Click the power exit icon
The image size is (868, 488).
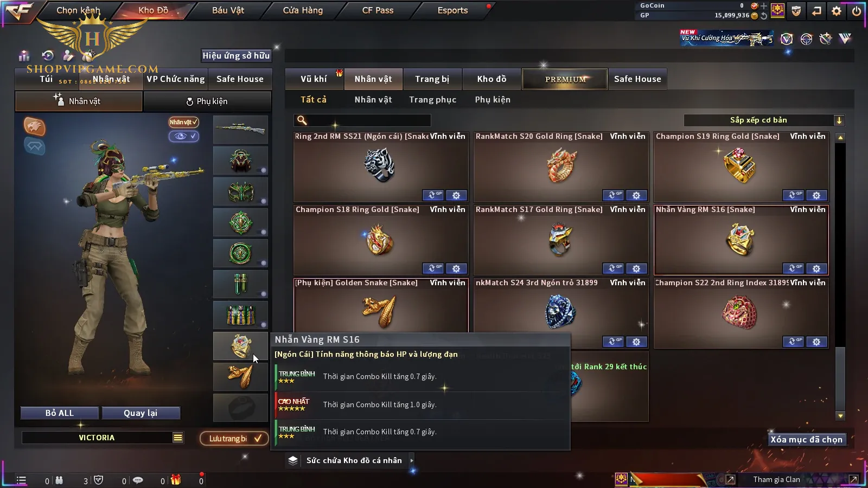coord(857,10)
